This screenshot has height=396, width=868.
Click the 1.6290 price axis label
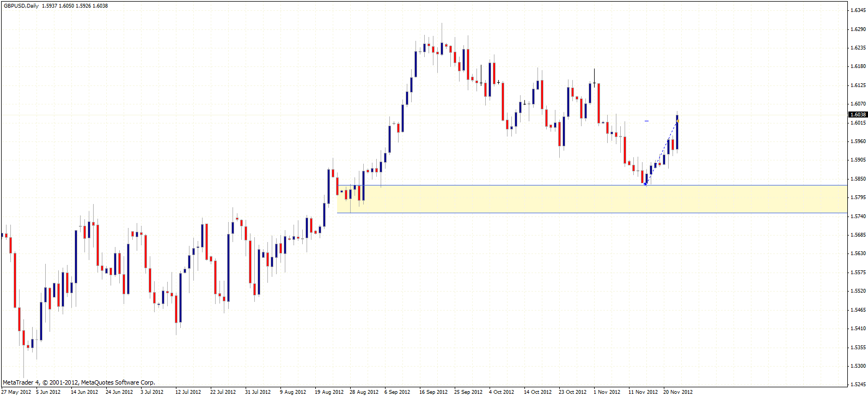point(858,29)
